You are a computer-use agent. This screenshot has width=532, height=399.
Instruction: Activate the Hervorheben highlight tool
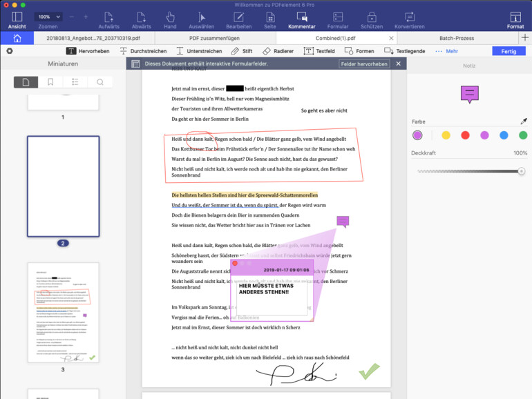tap(88, 51)
